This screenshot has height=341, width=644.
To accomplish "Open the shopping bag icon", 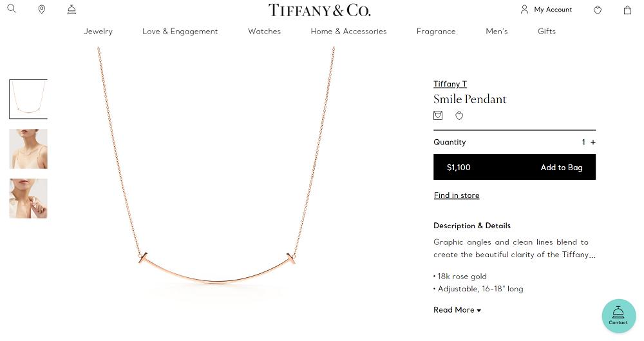I will click(x=627, y=10).
